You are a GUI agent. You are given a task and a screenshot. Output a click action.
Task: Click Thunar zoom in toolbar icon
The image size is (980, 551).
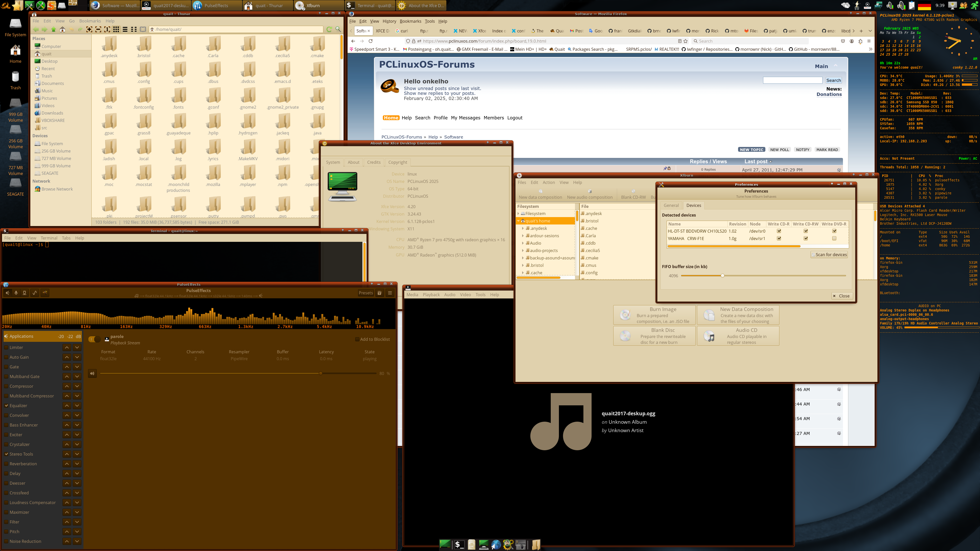coord(89,29)
